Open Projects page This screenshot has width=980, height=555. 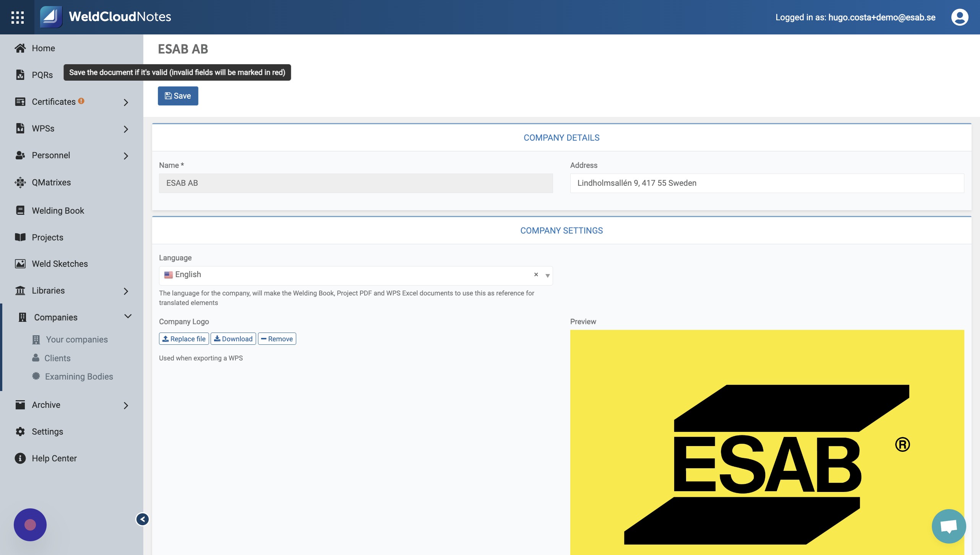point(47,237)
